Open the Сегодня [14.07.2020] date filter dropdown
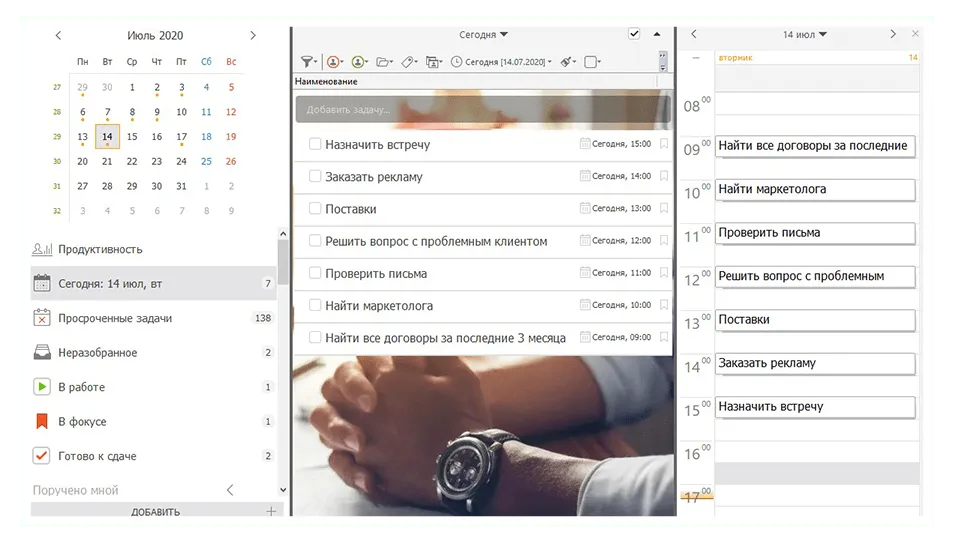The width and height of the screenshot is (954, 546). pos(501,62)
